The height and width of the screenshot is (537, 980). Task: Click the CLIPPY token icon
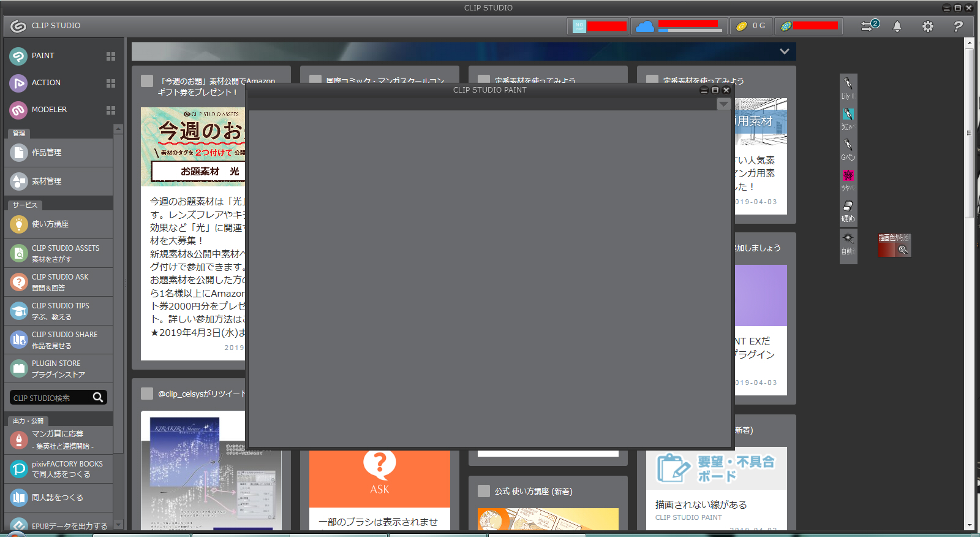point(786,26)
